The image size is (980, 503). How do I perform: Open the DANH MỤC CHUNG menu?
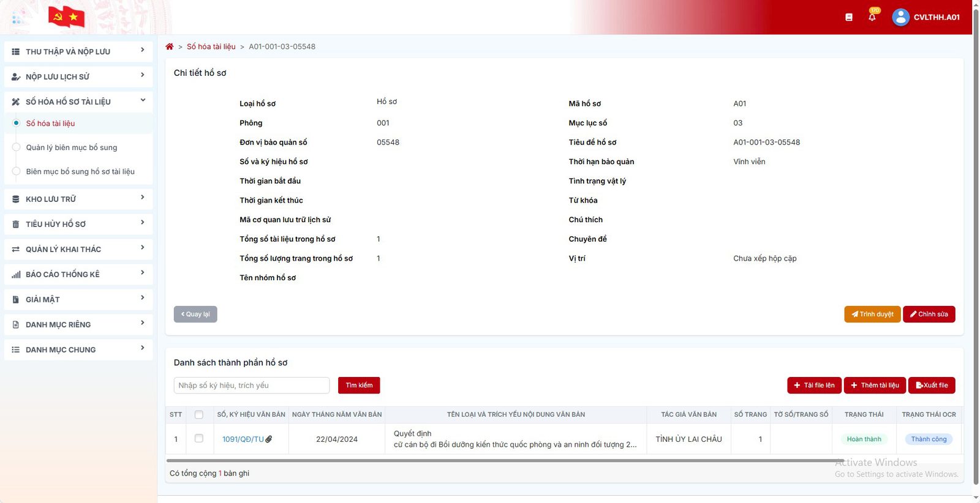pos(78,350)
